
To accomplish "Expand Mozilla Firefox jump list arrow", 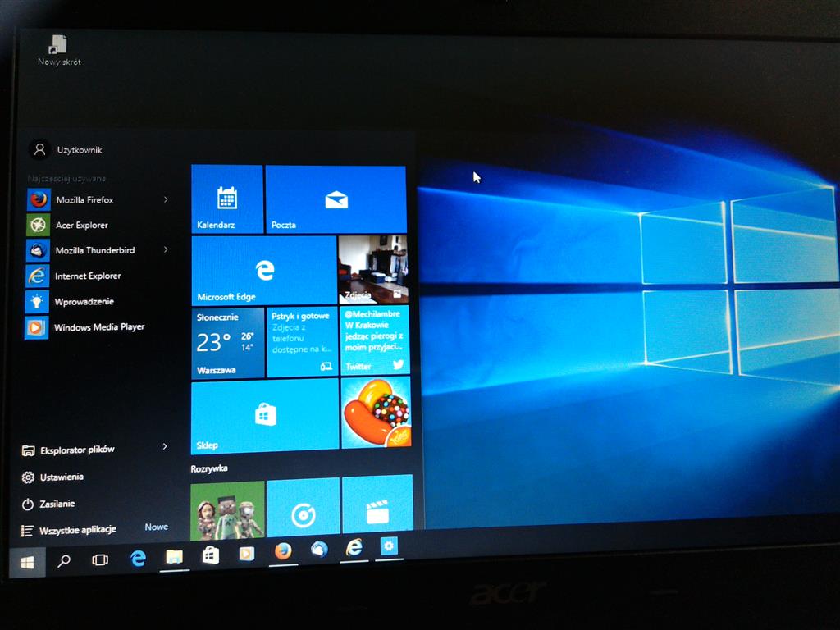I will click(x=166, y=199).
